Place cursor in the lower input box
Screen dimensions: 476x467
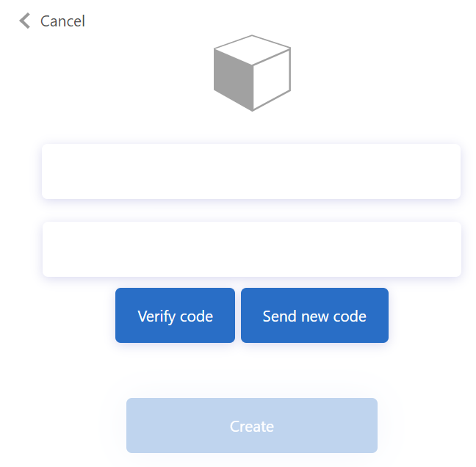[251, 249]
